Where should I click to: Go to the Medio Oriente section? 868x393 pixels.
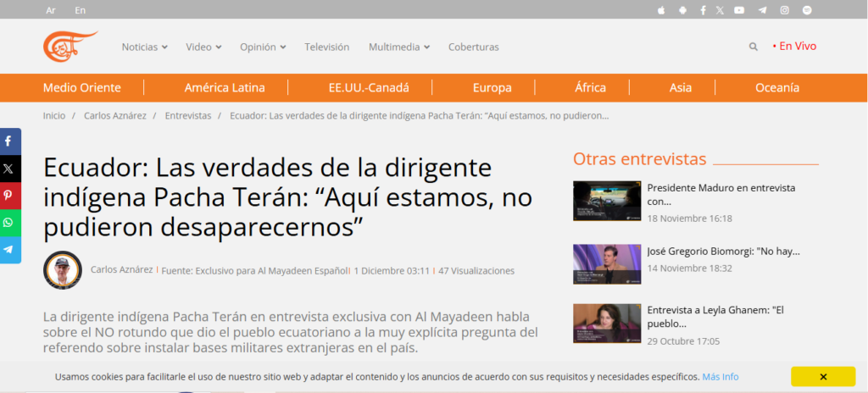click(82, 87)
